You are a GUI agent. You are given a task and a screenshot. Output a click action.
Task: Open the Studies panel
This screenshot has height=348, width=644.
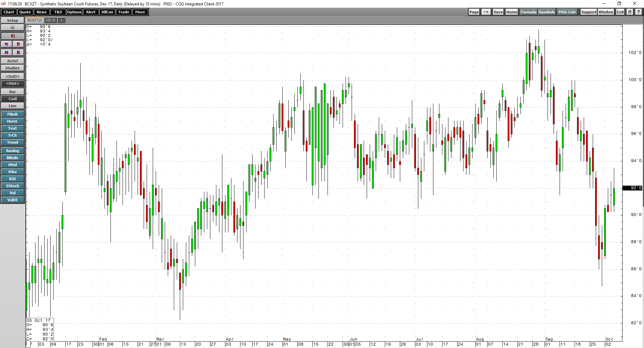point(12,68)
